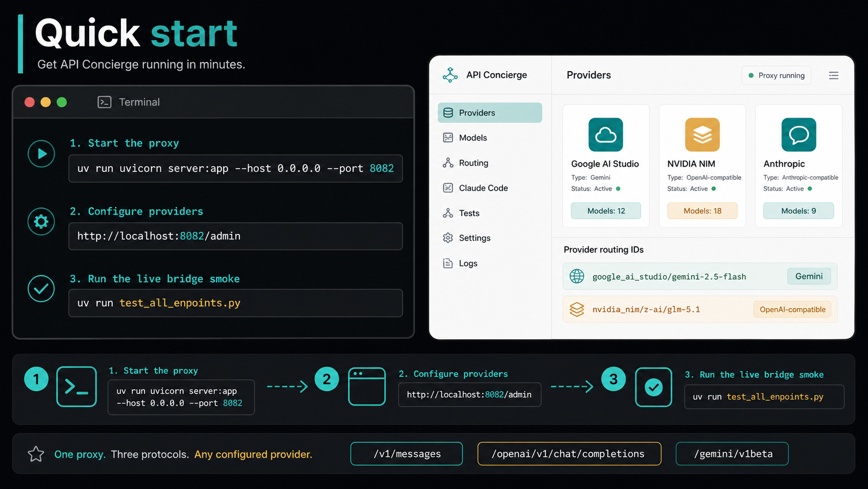Click the API Concierge logo icon
The image size is (868, 489).
pyautogui.click(x=450, y=75)
